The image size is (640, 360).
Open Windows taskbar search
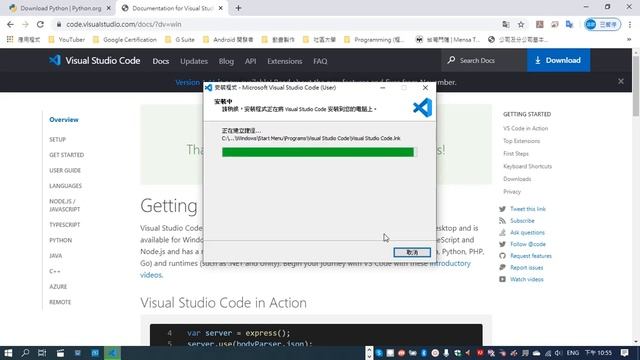[25, 353]
